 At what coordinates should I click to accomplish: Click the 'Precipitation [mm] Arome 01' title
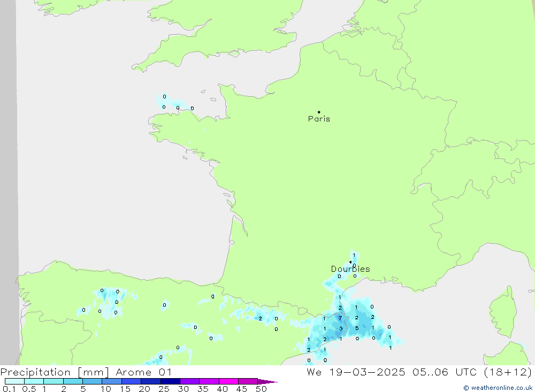pyautogui.click(x=86, y=372)
